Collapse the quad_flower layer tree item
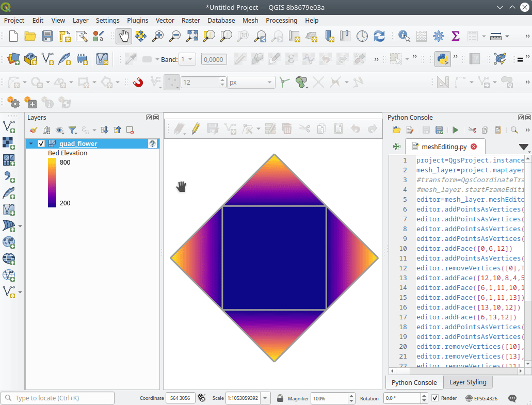 tap(31, 144)
